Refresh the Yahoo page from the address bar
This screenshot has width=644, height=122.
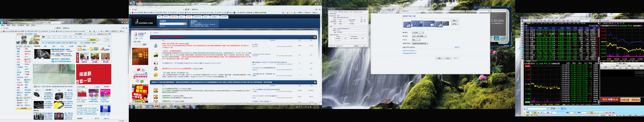tap(38, 23)
